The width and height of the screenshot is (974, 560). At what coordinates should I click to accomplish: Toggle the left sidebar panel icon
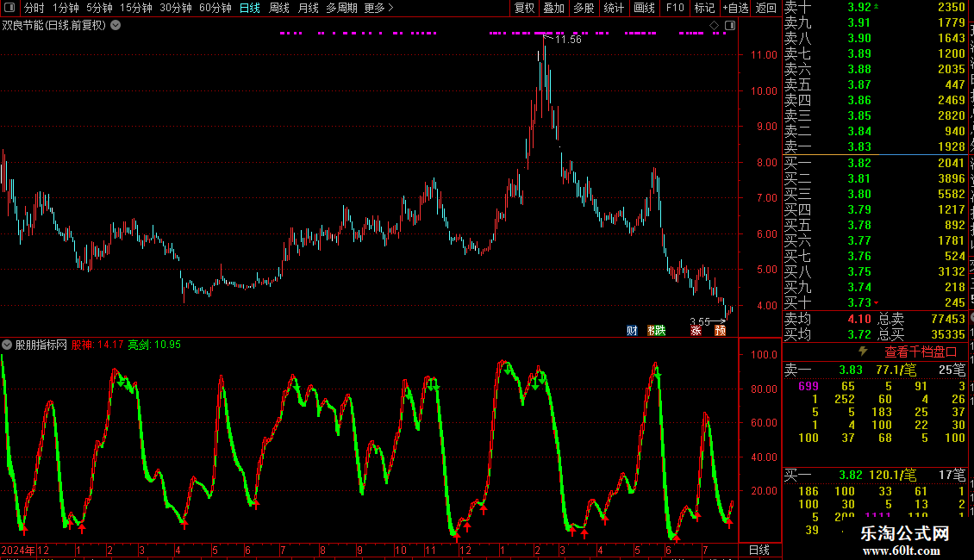[9, 8]
